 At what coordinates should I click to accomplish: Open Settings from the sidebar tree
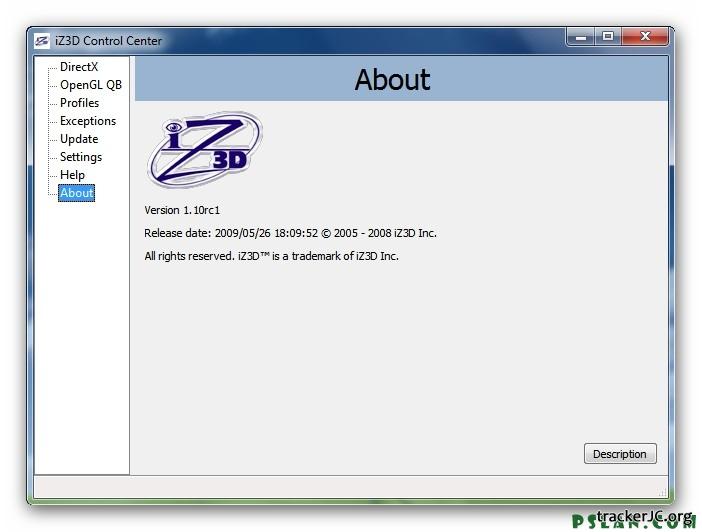click(81, 157)
